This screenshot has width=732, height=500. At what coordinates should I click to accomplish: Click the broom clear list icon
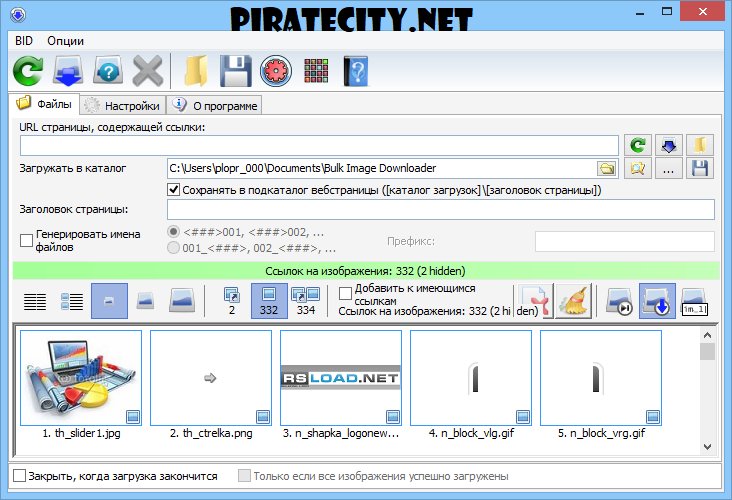click(x=574, y=301)
